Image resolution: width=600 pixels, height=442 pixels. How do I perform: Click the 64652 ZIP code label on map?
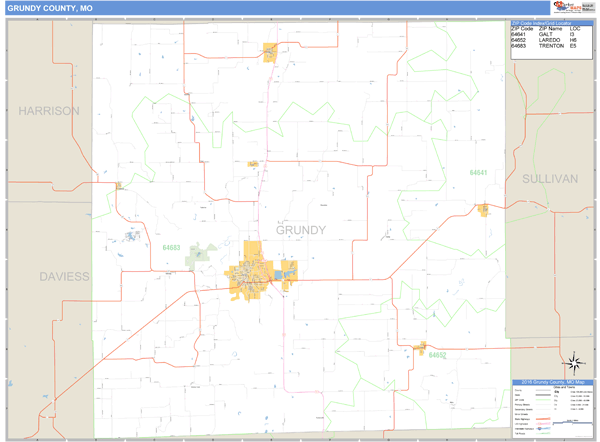point(437,355)
